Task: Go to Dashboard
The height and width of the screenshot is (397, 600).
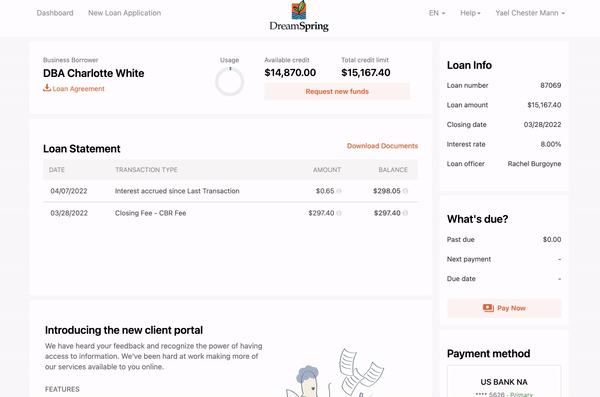Action: tap(55, 13)
